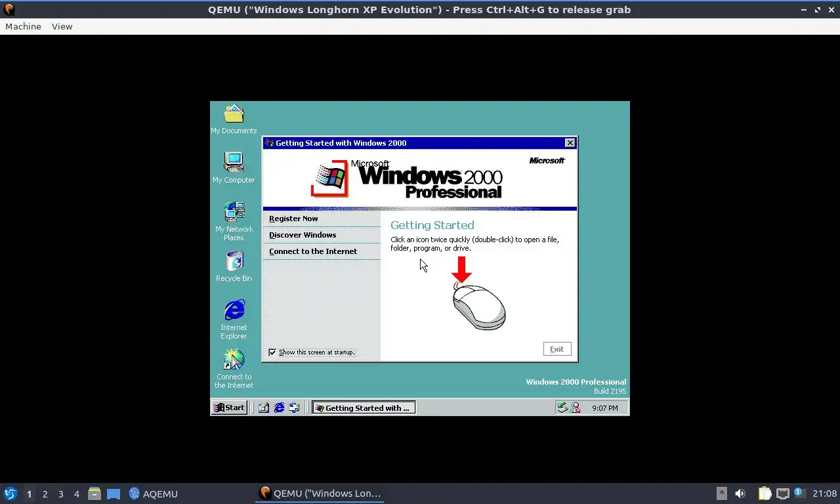Open the My Documents desktop icon
Image resolution: width=840 pixels, height=504 pixels.
click(x=234, y=119)
